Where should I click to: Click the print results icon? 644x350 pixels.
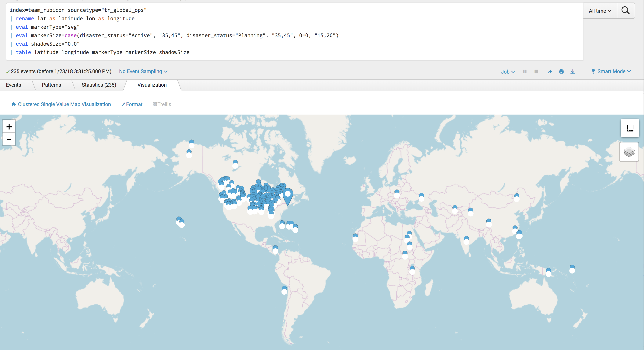point(561,72)
